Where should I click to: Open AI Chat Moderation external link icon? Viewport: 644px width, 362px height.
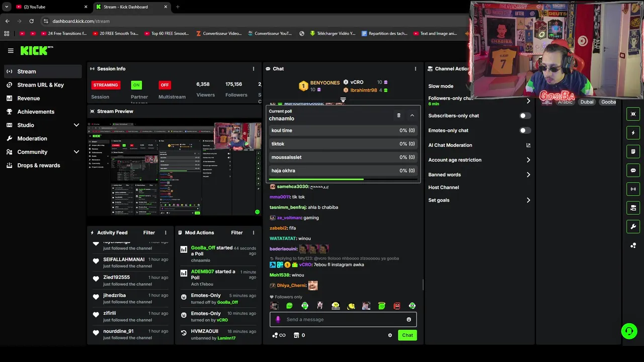coord(528,145)
